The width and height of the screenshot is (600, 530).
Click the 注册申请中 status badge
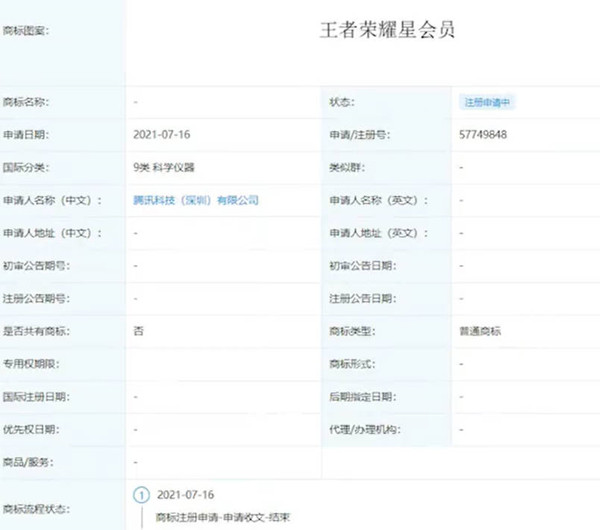(487, 102)
